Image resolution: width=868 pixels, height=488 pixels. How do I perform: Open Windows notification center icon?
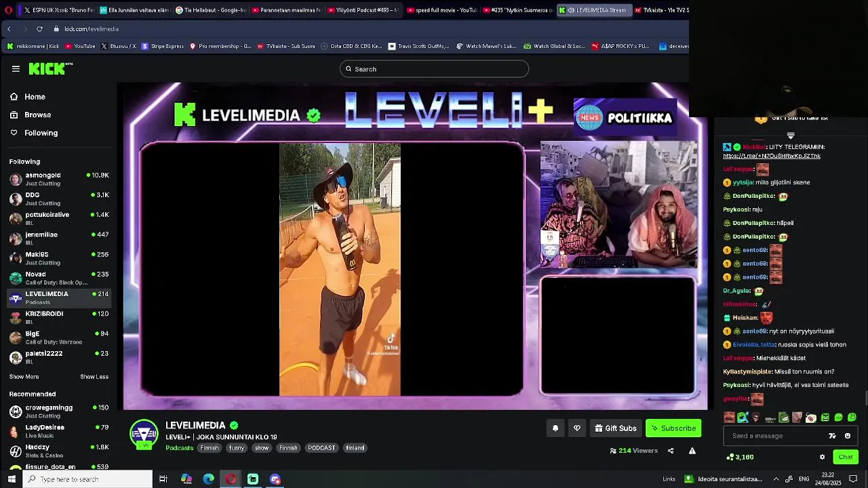pos(853,479)
